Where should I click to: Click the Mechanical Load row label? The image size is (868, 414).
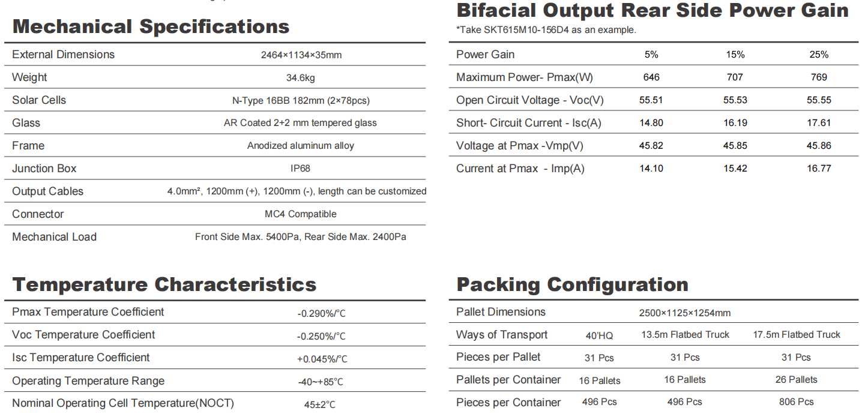point(54,237)
